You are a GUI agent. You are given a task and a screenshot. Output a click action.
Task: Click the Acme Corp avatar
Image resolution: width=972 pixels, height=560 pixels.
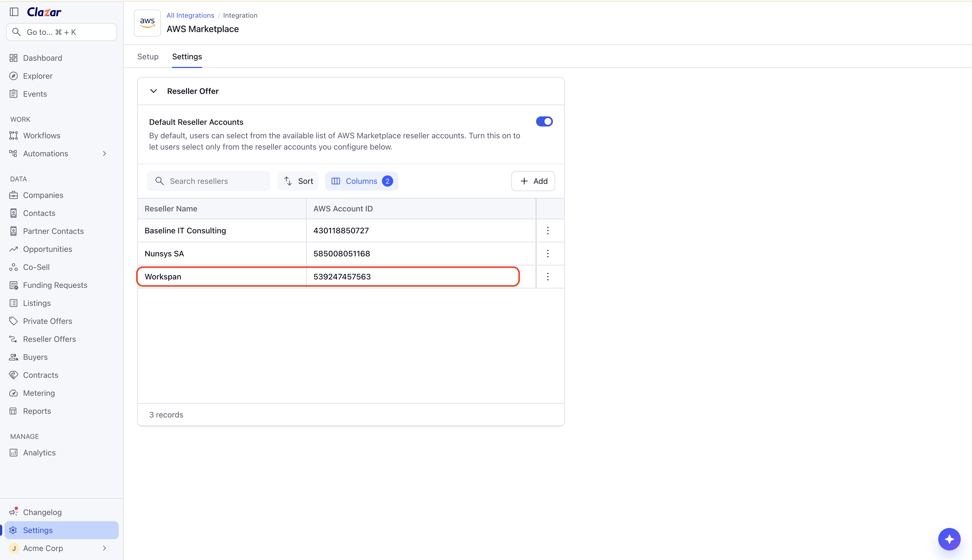[14, 548]
